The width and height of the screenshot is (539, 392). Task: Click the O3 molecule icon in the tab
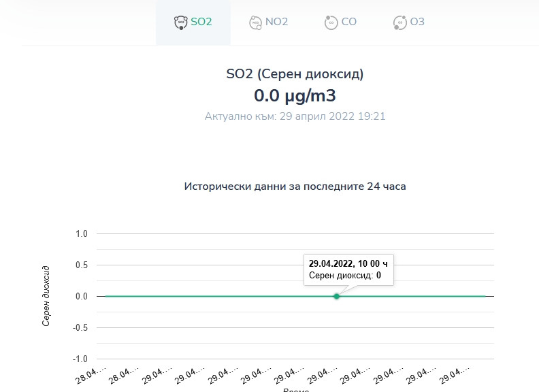point(399,22)
